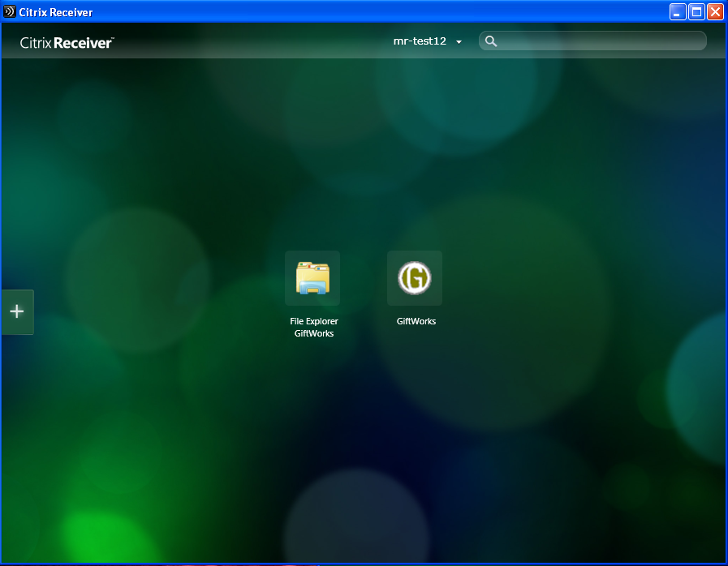Click the Citrix Receiver title bar icon

point(10,12)
